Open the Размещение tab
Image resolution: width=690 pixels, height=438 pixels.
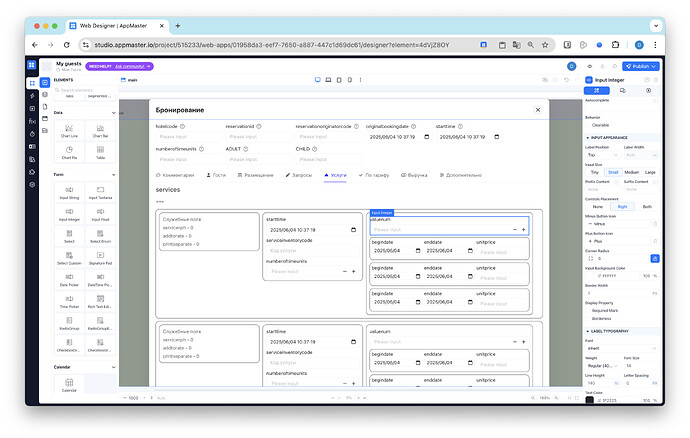[255, 175]
